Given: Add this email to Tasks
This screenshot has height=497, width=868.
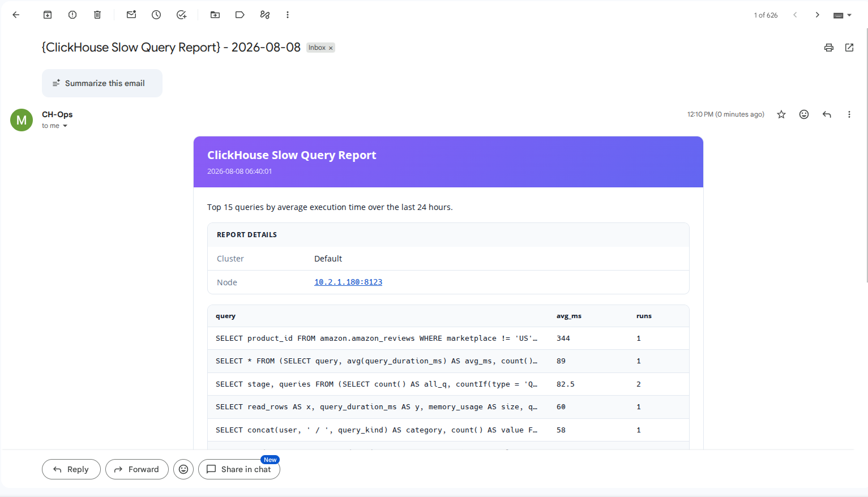Looking at the screenshot, I should pos(181,15).
